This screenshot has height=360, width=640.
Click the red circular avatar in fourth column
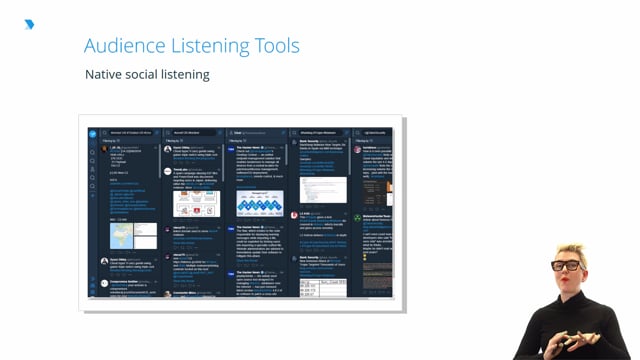click(x=294, y=216)
